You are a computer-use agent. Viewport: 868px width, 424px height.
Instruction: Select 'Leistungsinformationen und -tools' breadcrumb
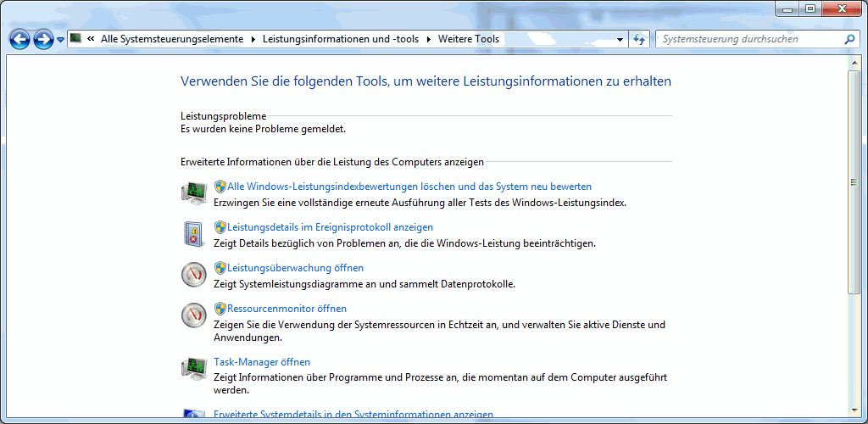click(x=341, y=39)
